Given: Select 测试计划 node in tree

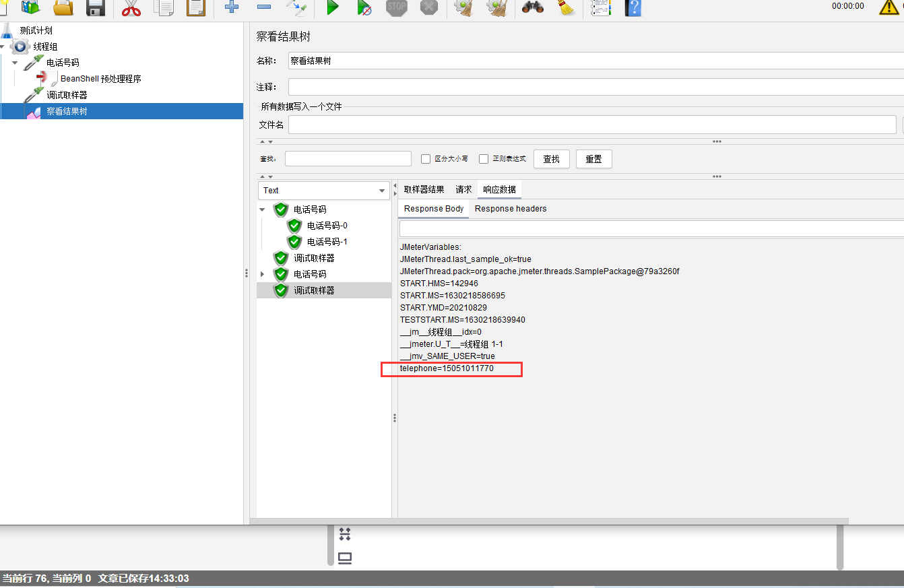Looking at the screenshot, I should 36,30.
